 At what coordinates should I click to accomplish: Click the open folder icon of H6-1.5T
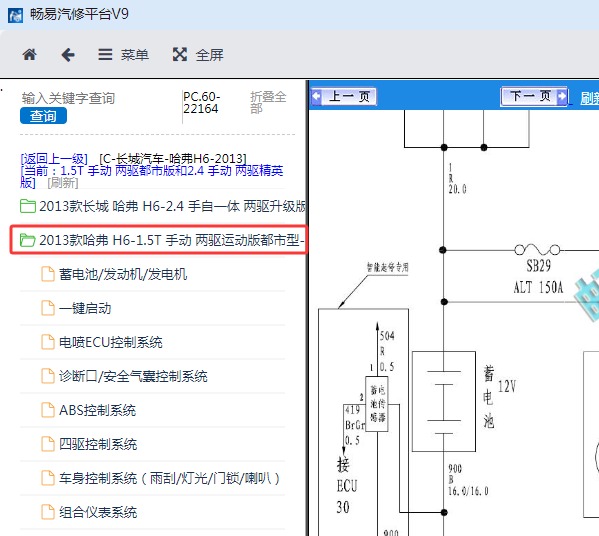click(x=28, y=240)
